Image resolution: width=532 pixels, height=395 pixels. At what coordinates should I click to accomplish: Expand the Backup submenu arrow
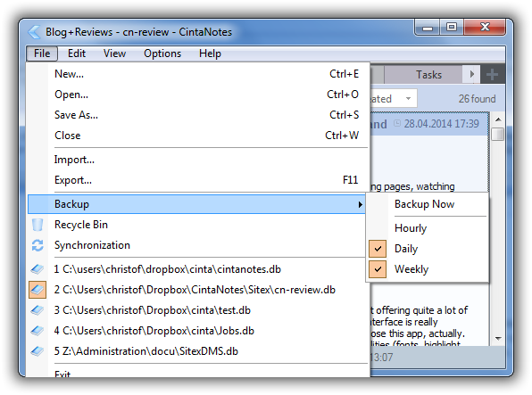[x=360, y=204]
